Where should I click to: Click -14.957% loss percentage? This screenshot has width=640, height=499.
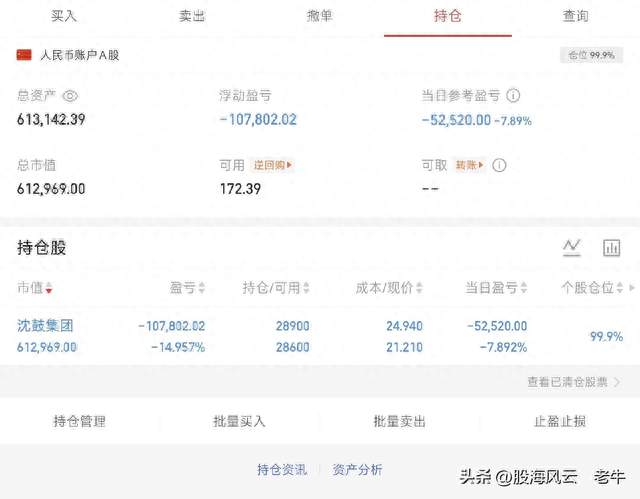click(x=178, y=347)
